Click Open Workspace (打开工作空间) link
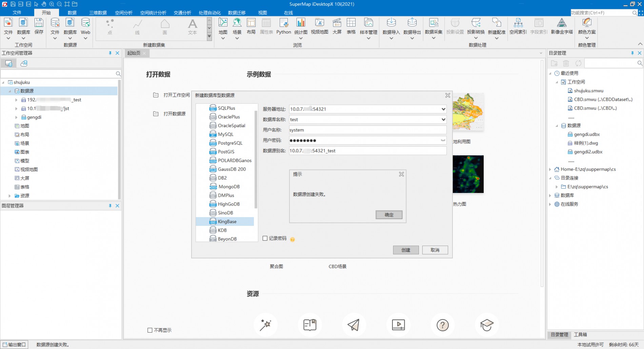The height and width of the screenshot is (349, 644). [x=177, y=95]
